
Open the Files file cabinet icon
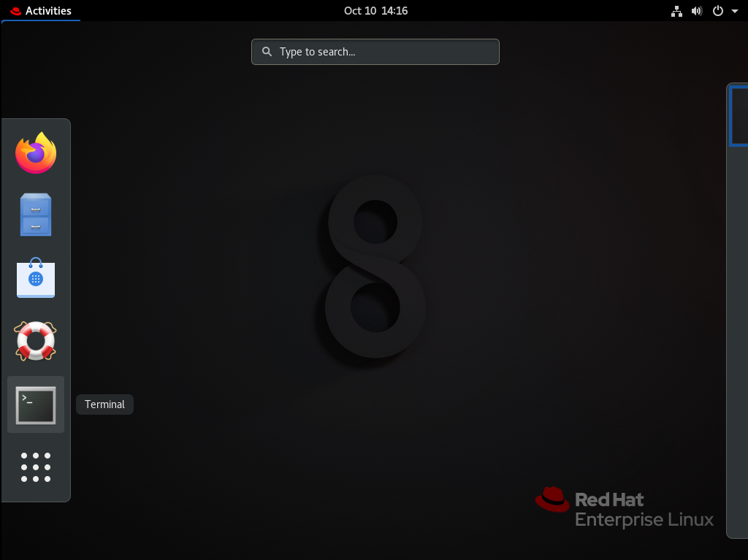click(x=36, y=215)
